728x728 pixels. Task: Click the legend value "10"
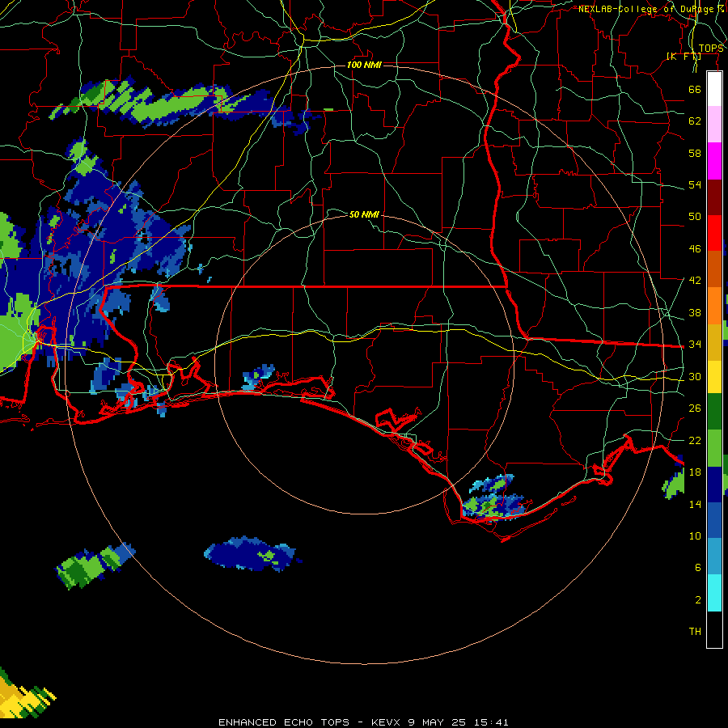695,535
